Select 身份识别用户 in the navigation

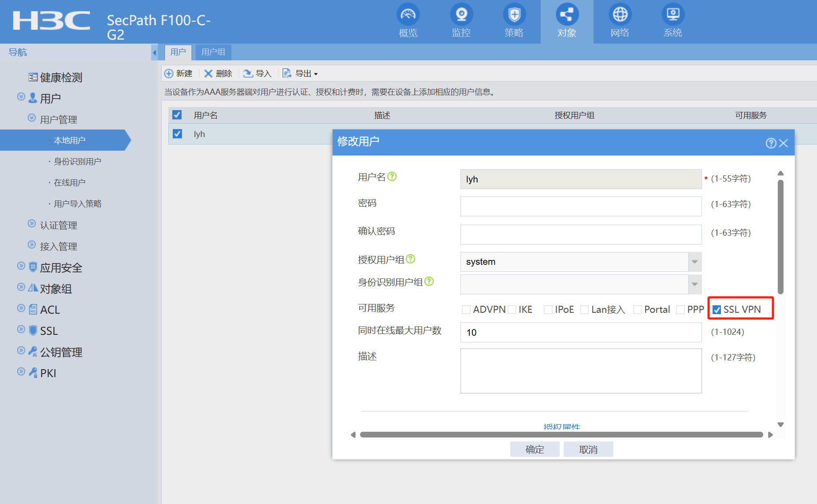[78, 161]
